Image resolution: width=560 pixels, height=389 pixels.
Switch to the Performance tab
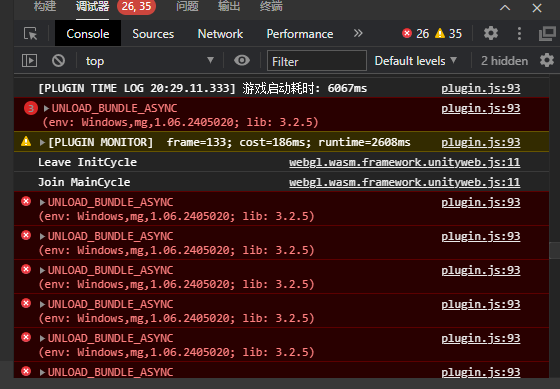pyautogui.click(x=300, y=34)
